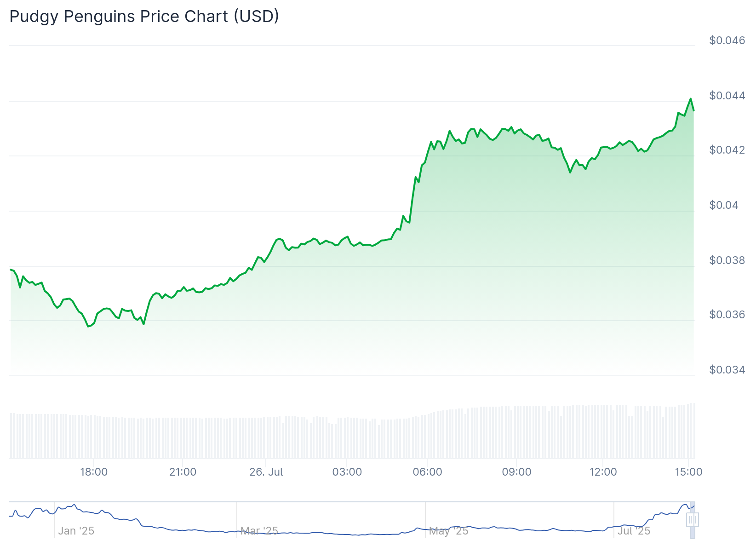The width and height of the screenshot is (756, 552).
Task: Click the Pudgy Penguins Price Chart title
Action: pyautogui.click(x=144, y=17)
